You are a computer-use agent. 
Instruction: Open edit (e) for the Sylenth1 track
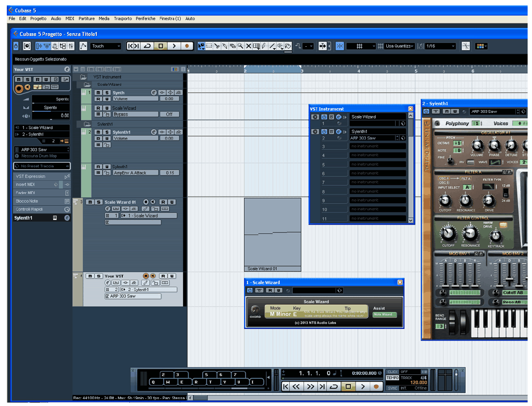point(154,132)
